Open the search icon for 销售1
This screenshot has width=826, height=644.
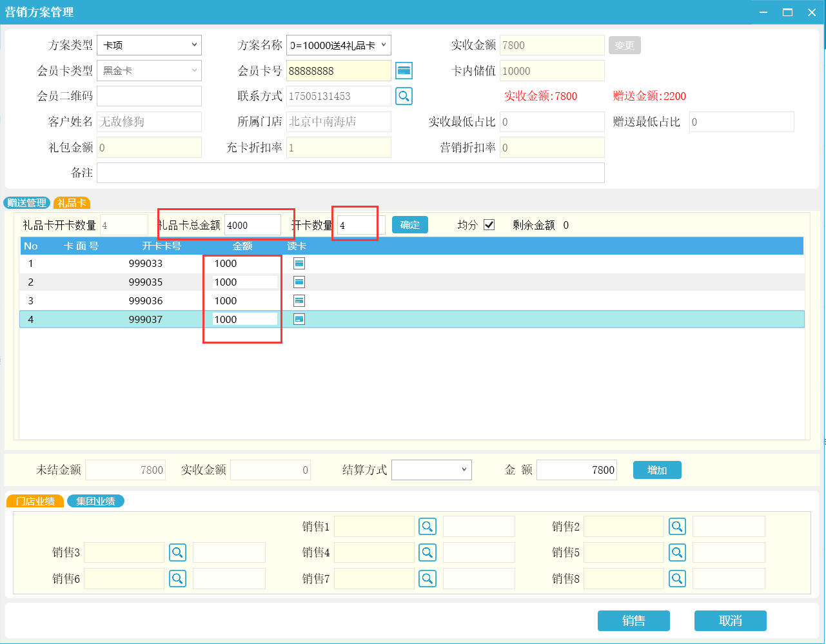click(x=428, y=527)
